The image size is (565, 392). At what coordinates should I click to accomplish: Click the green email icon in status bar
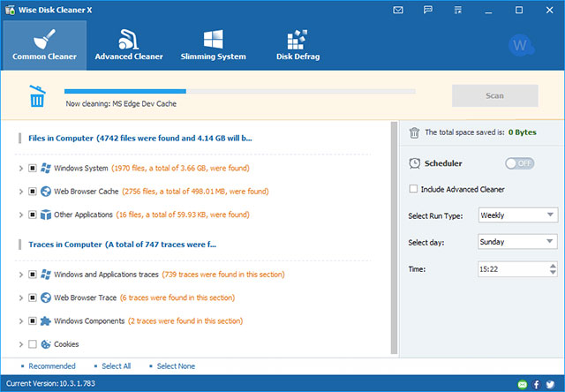coord(522,384)
